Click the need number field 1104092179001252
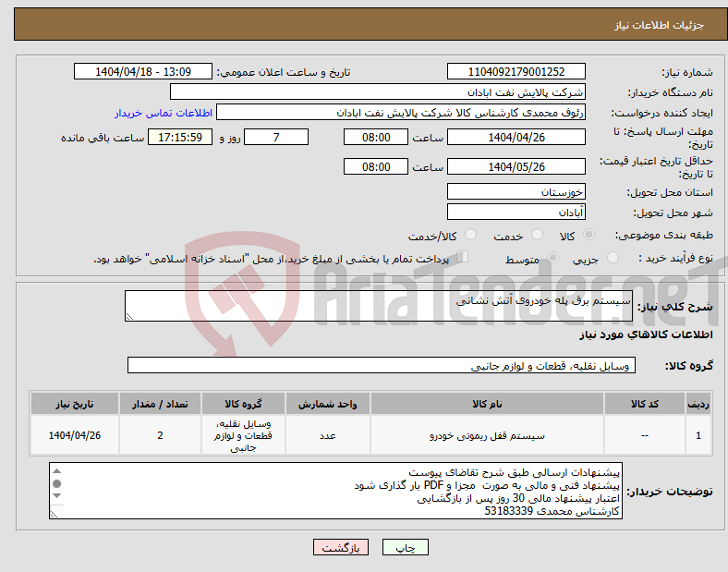This screenshot has height=572, width=728. click(516, 71)
